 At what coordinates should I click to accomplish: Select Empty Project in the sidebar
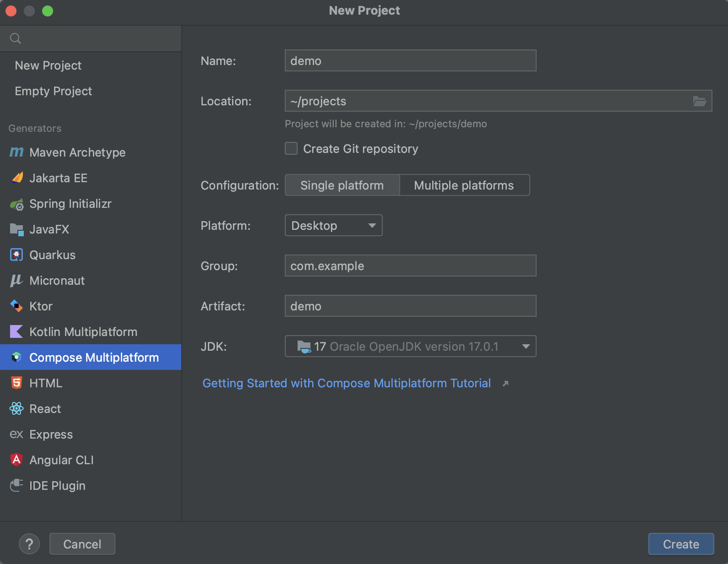pyautogui.click(x=91, y=91)
